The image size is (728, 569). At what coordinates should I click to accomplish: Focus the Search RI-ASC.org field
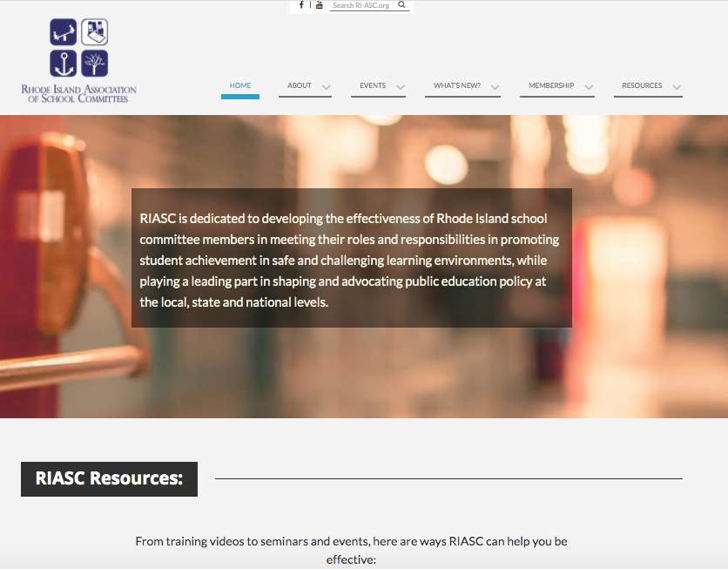362,5
